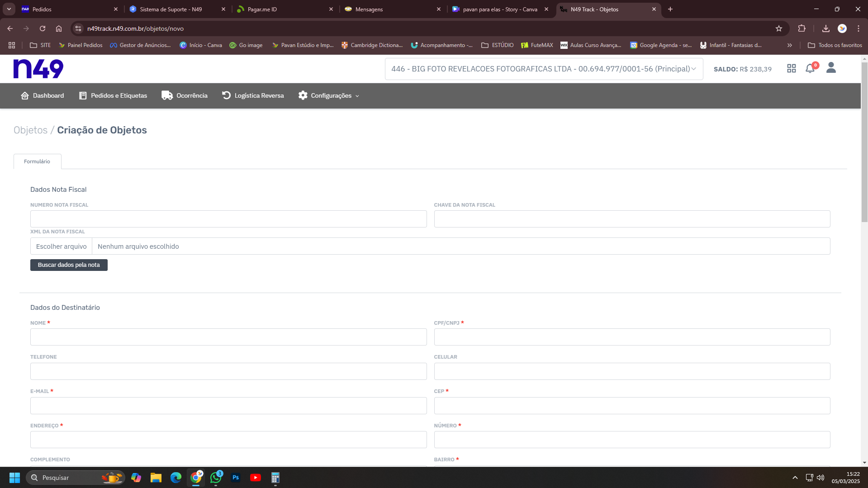This screenshot has width=868, height=488.
Task: Select the Formulário tab
Action: [37, 161]
